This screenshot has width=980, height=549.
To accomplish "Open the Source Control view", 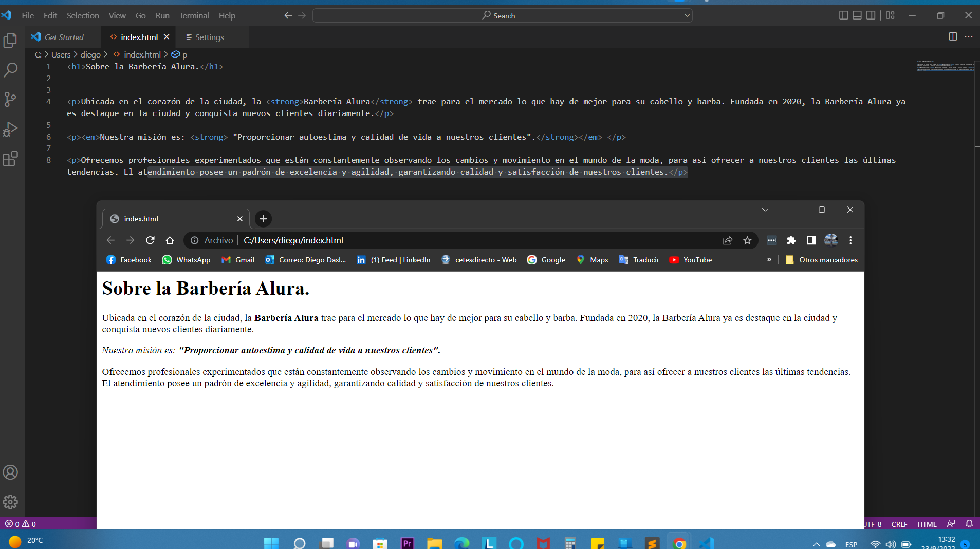I will (10, 99).
